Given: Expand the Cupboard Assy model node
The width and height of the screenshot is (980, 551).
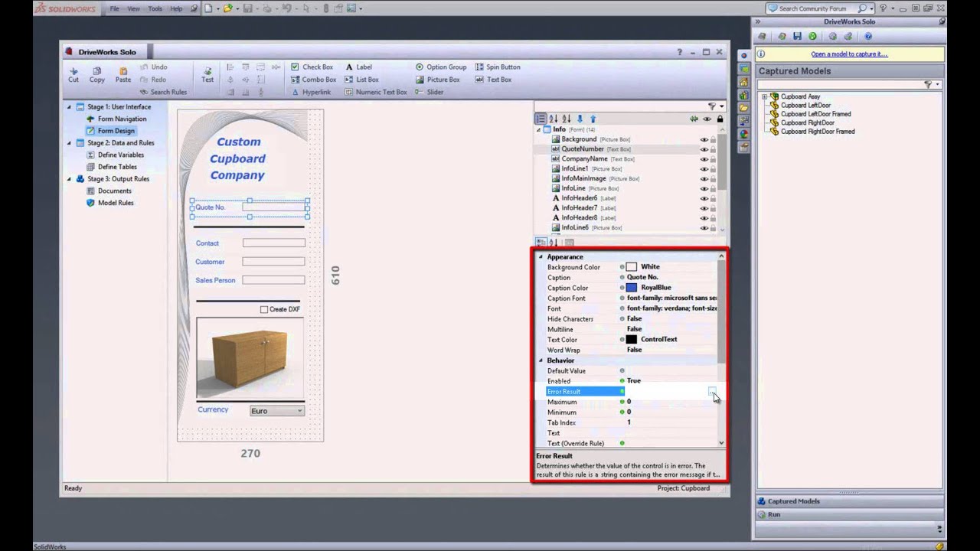Looking at the screenshot, I should (x=764, y=96).
